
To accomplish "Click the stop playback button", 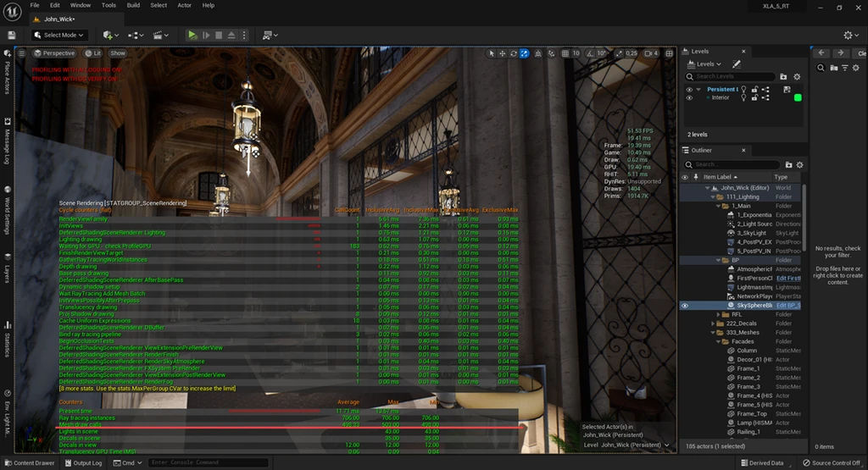I will [219, 35].
